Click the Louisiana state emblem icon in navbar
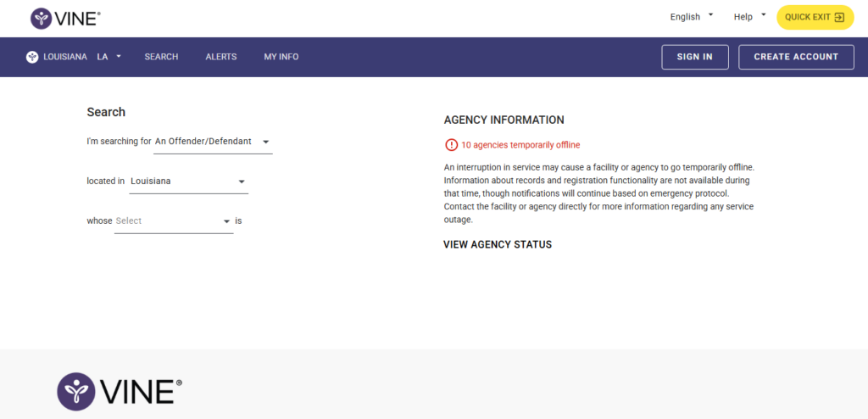 click(32, 57)
